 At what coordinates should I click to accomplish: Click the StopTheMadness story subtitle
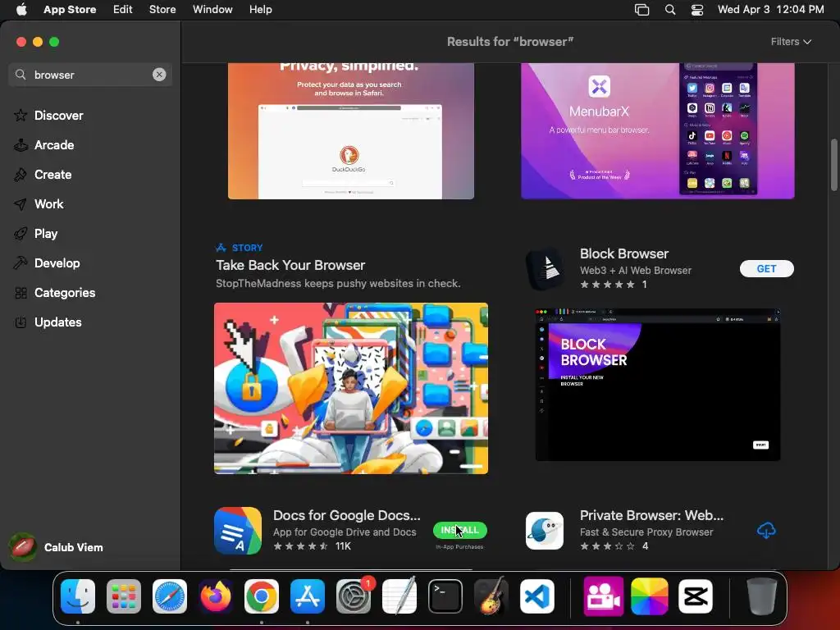point(338,283)
